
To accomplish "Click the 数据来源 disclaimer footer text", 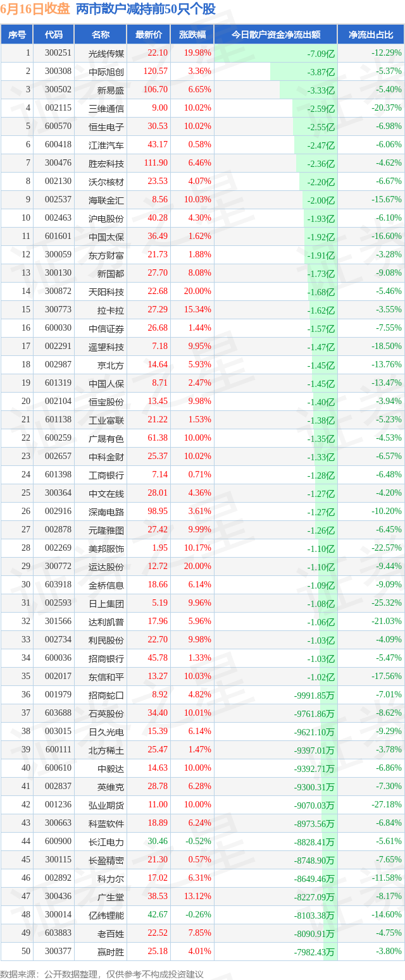I will point(103,974).
